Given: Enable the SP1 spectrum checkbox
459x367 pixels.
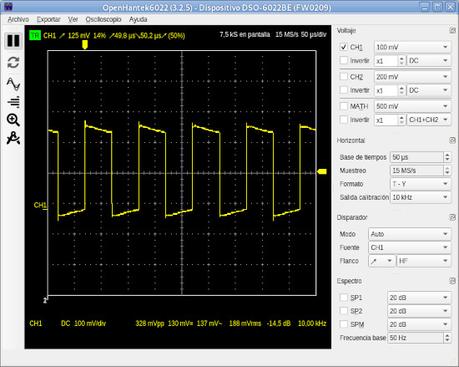Looking at the screenshot, I should 344,297.
